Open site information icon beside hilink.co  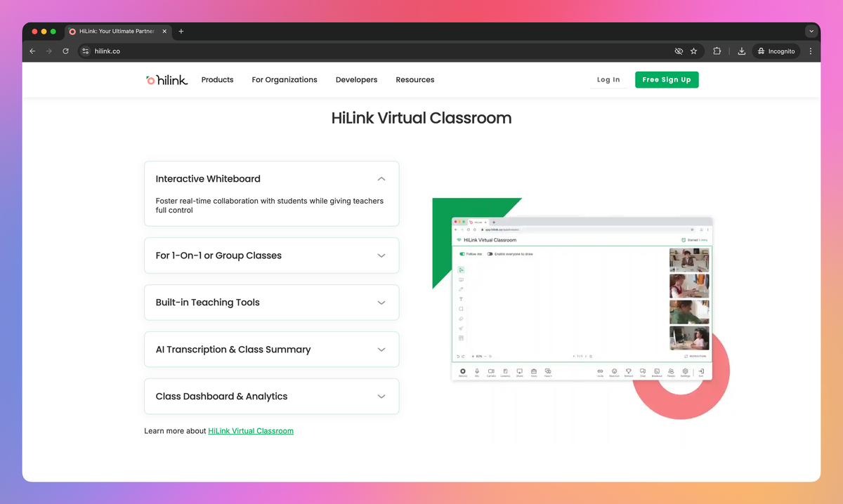tap(86, 51)
